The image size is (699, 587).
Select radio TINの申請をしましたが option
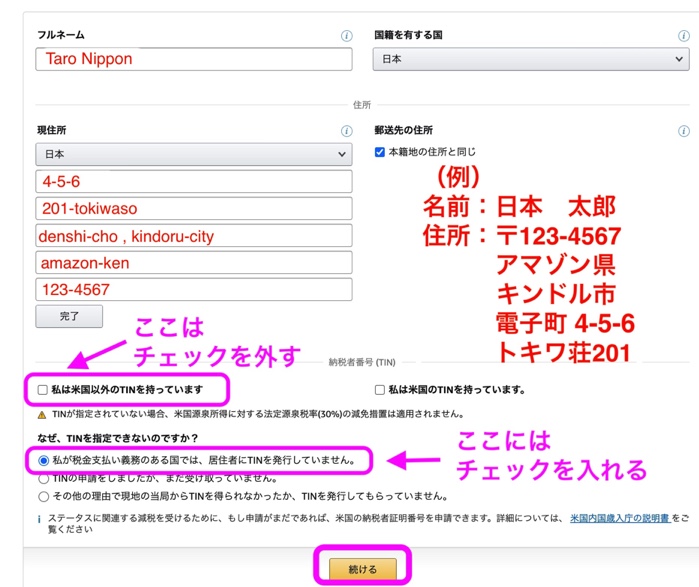(x=43, y=478)
